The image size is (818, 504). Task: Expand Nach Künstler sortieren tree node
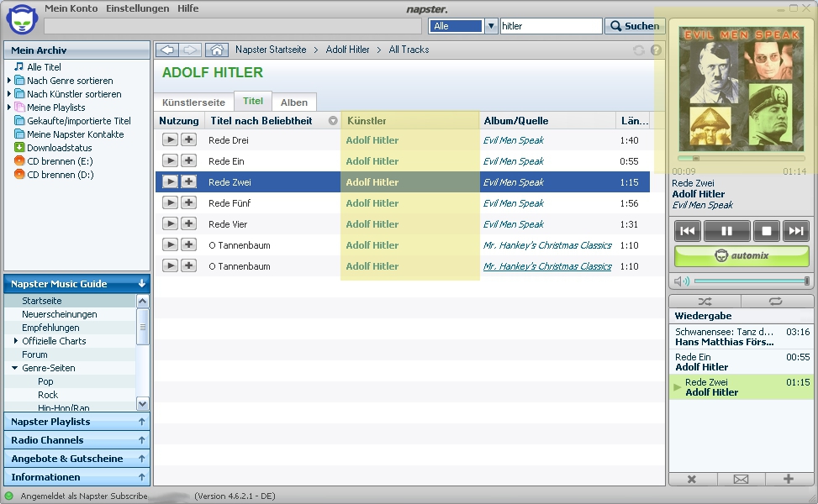pos(9,94)
